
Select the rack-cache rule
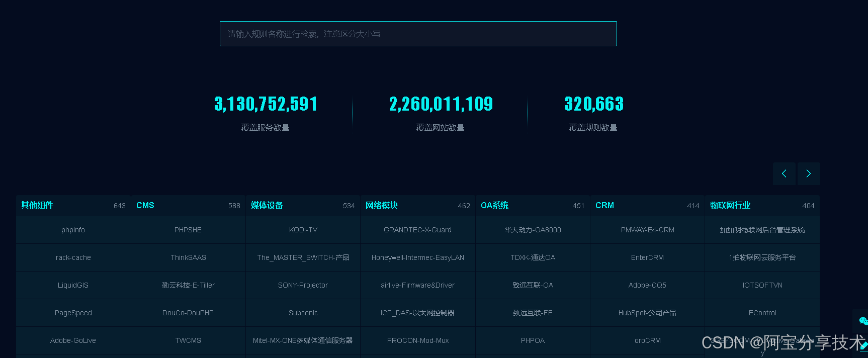coord(73,257)
